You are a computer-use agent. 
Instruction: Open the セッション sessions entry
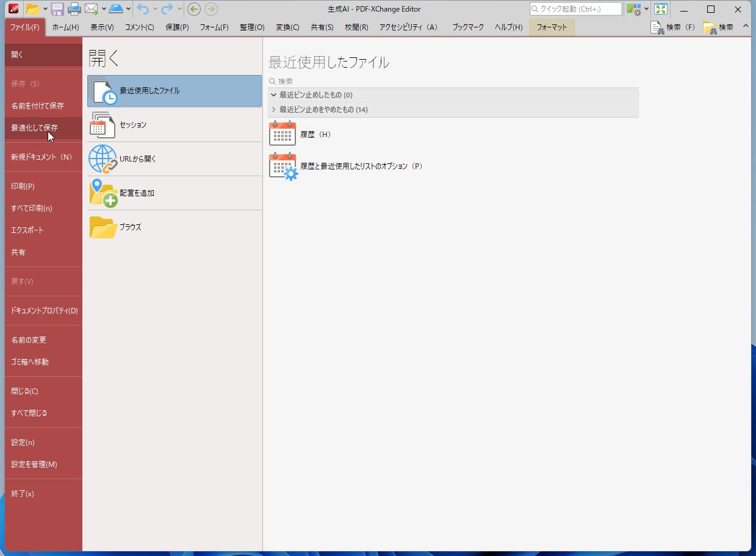[175, 125]
